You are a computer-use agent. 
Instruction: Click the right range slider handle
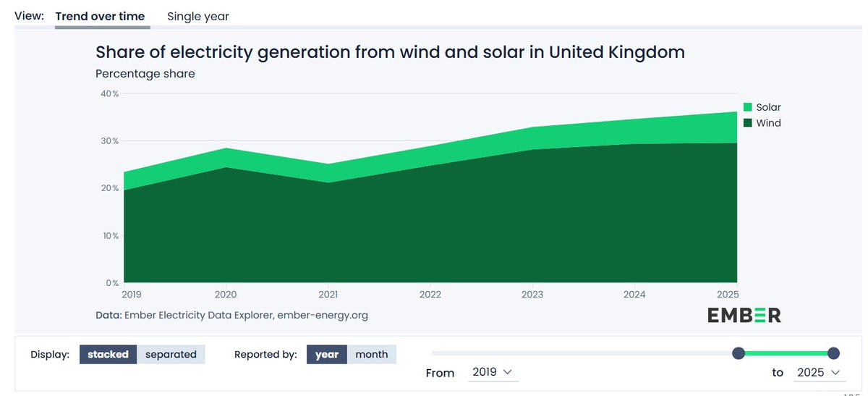[x=833, y=353]
